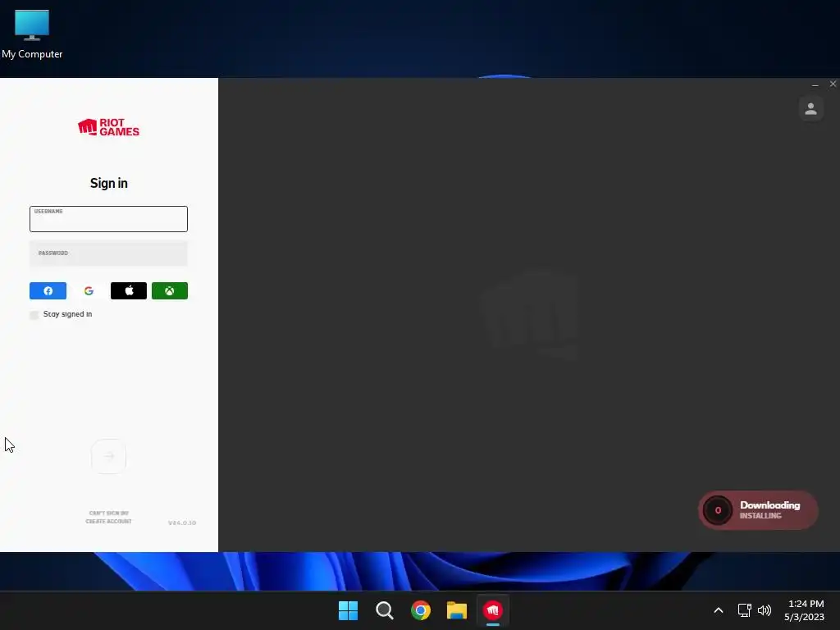Click the Riot Client taskbar icon
Image resolution: width=840 pixels, height=630 pixels.
493,610
